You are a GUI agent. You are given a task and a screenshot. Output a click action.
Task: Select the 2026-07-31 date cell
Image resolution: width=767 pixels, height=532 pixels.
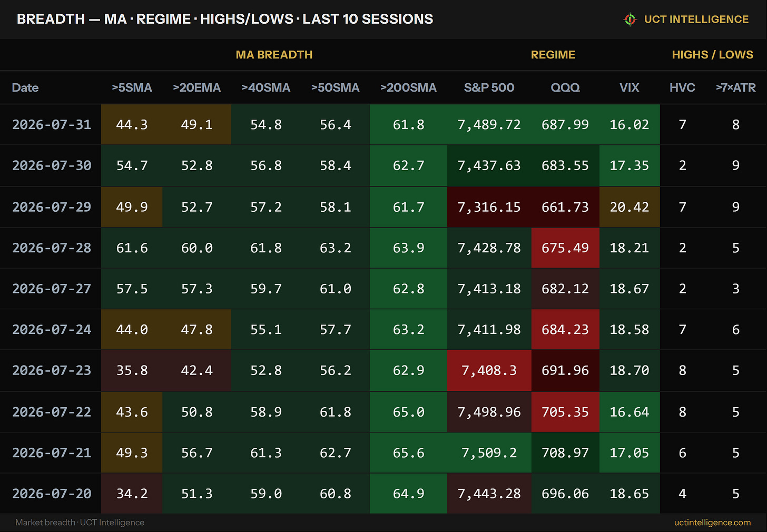click(x=52, y=125)
